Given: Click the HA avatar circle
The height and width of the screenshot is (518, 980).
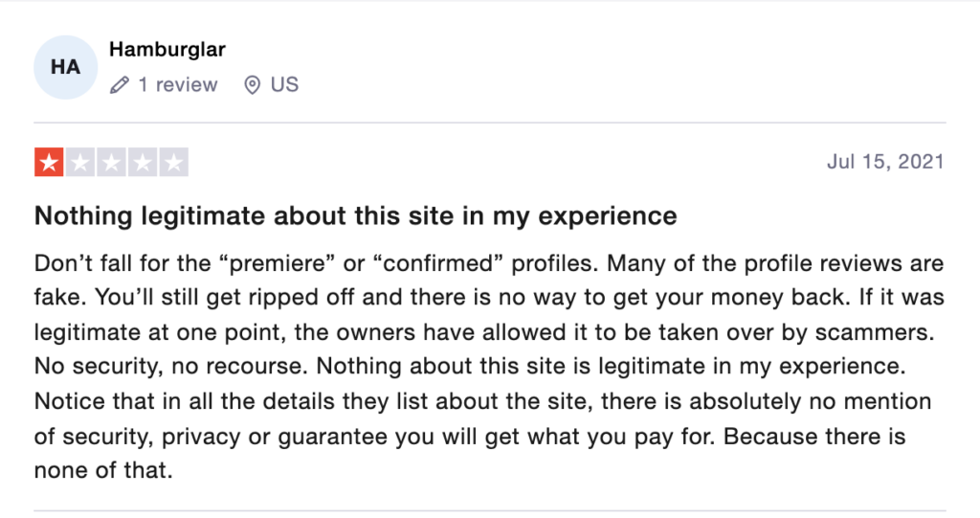Looking at the screenshot, I should tap(66, 67).
